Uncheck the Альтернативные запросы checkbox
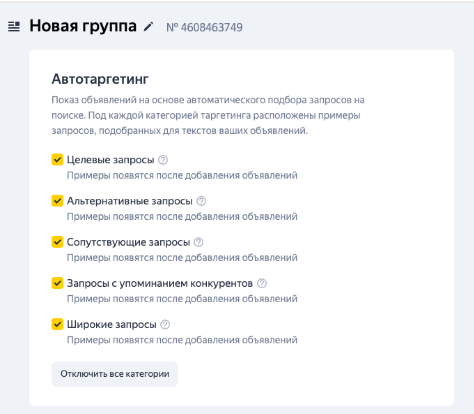 click(x=57, y=201)
